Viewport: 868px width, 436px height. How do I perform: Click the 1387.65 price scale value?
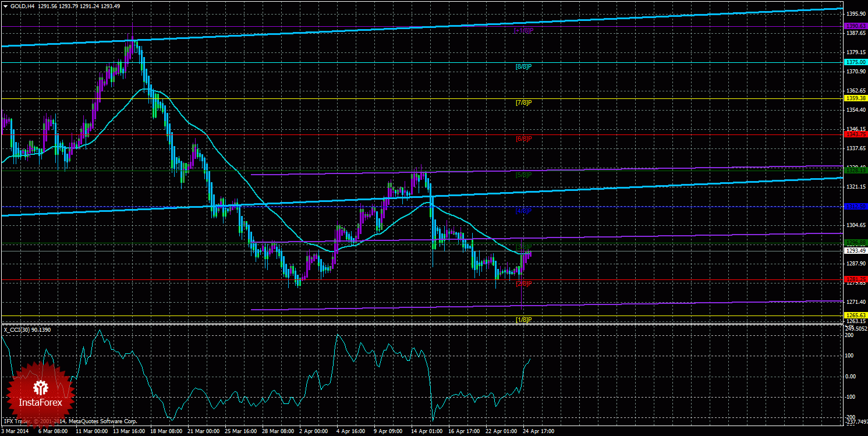click(855, 33)
